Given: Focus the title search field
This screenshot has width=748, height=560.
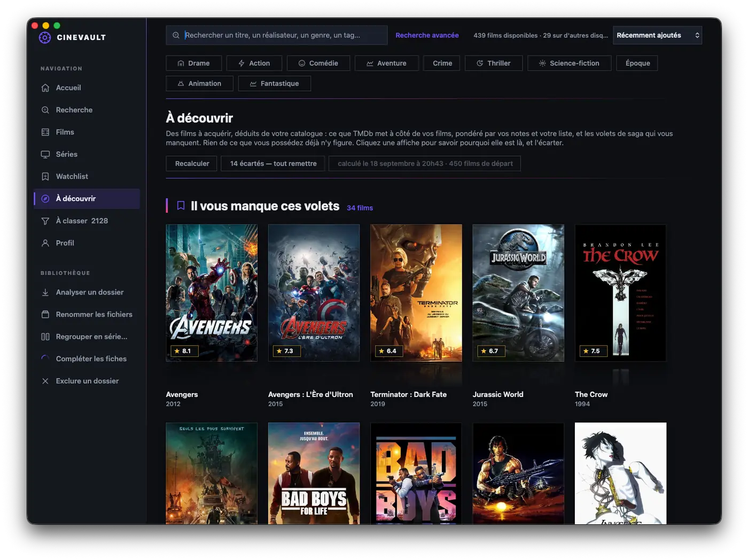Looking at the screenshot, I should (x=276, y=35).
